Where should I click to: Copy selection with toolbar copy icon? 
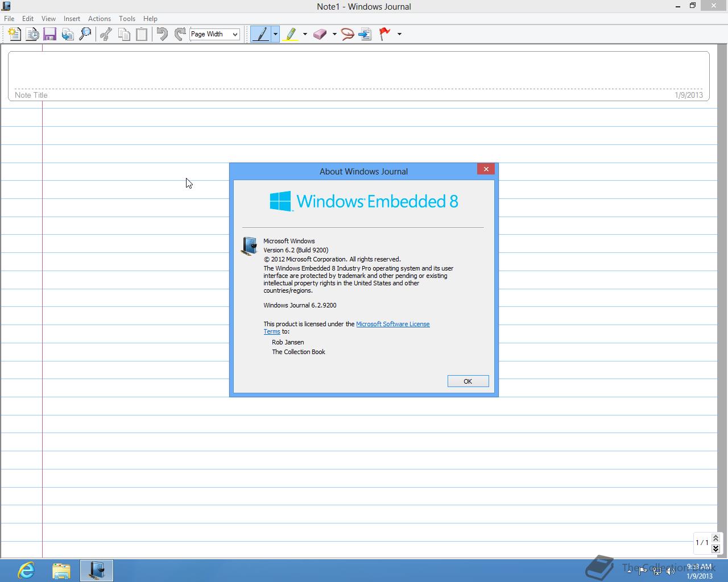(123, 34)
